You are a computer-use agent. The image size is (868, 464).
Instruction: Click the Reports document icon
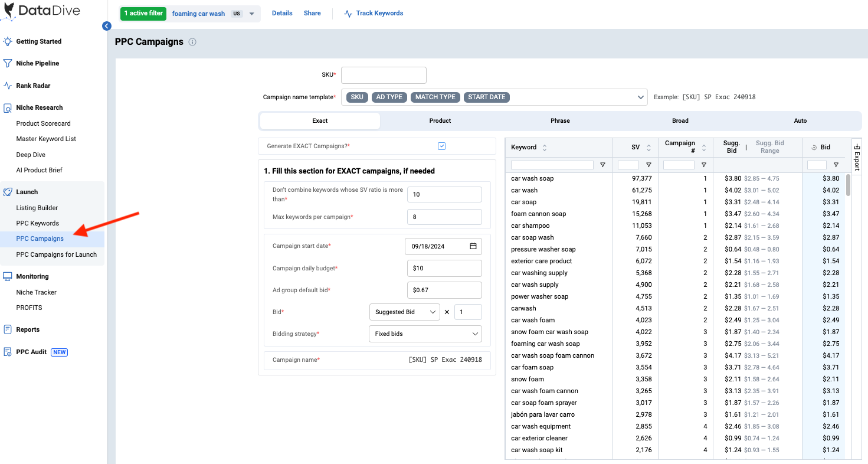click(8, 329)
